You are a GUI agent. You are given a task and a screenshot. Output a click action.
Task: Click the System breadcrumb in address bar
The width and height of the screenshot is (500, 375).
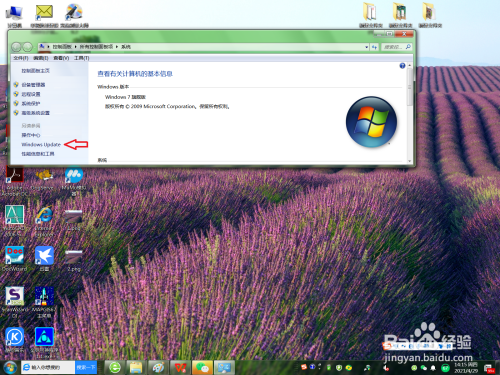[x=126, y=47]
